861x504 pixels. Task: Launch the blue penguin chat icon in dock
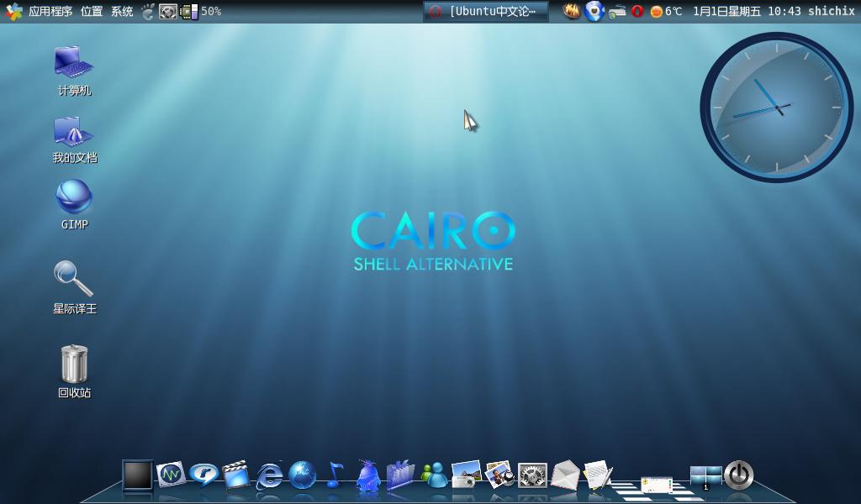(368, 475)
